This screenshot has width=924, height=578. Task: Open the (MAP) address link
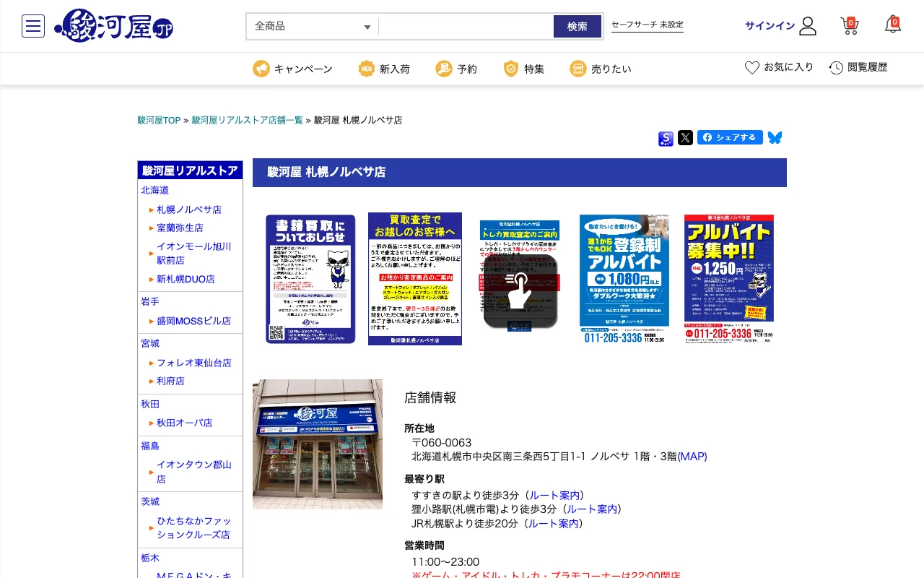[692, 457]
